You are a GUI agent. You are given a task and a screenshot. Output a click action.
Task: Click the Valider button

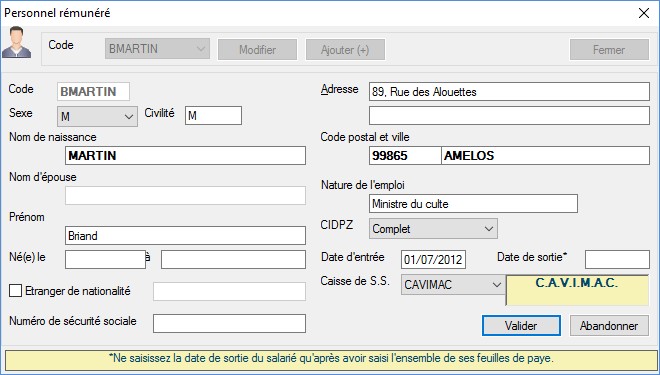click(521, 326)
